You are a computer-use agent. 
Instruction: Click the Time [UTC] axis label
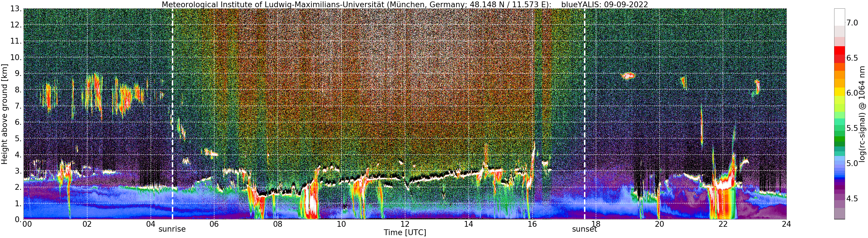(x=405, y=233)
